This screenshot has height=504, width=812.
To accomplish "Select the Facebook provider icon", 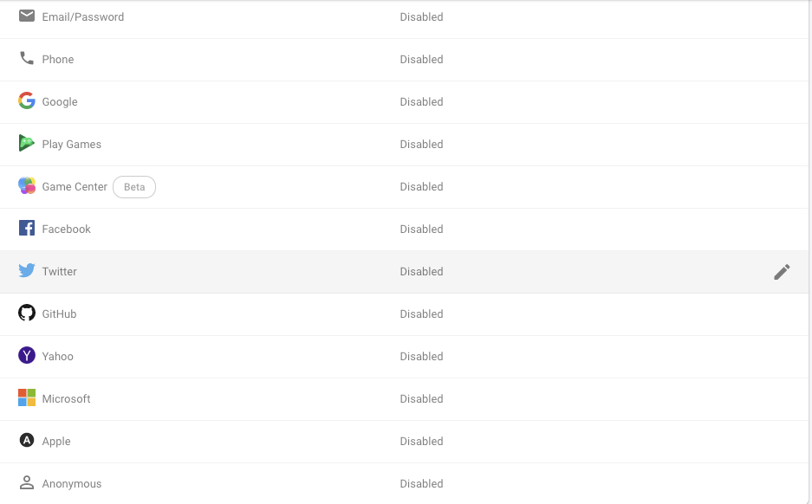I will pyautogui.click(x=26, y=229).
